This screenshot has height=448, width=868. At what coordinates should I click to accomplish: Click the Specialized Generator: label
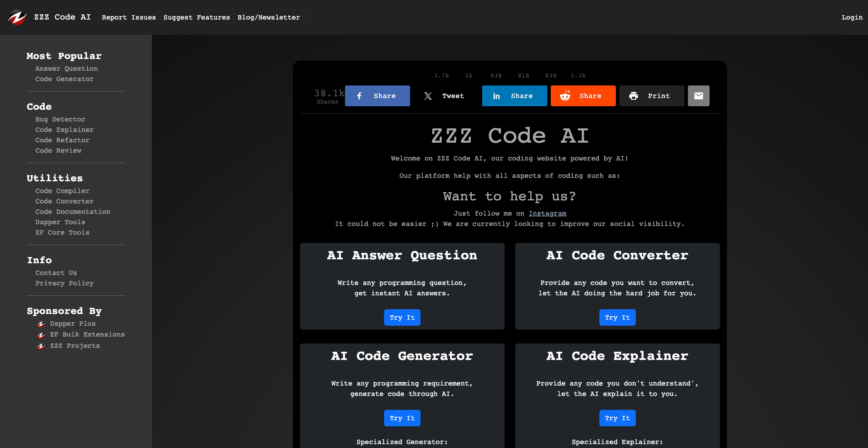click(402, 442)
